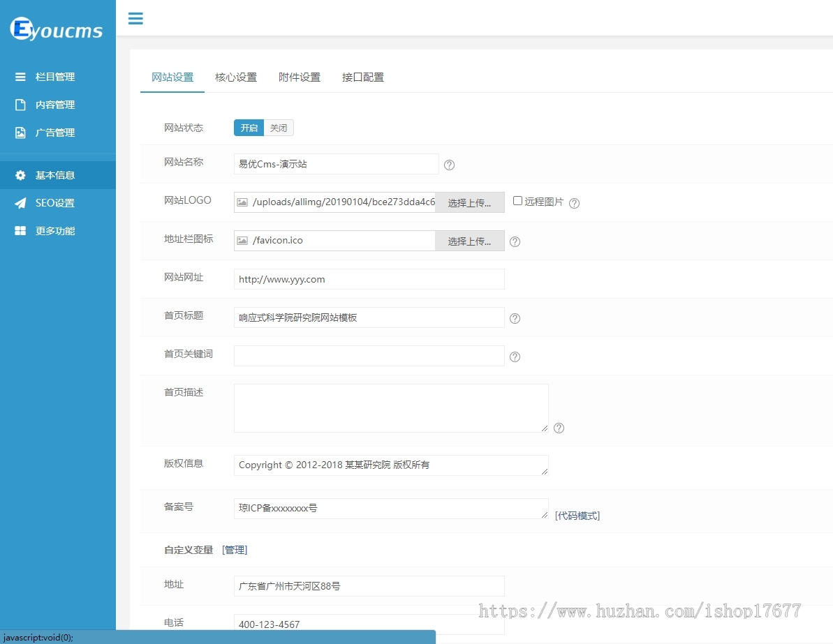The width and height of the screenshot is (833, 644).
Task: Click the [代码模式] link
Action: click(x=577, y=516)
